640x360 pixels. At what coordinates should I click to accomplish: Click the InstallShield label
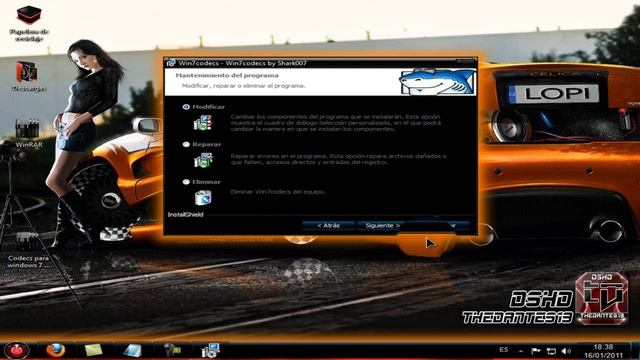point(185,214)
